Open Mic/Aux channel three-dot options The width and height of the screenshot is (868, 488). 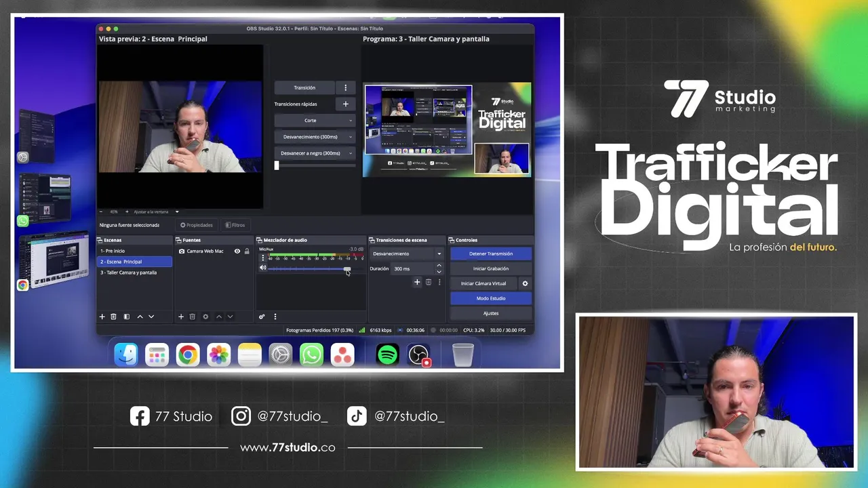point(263,258)
